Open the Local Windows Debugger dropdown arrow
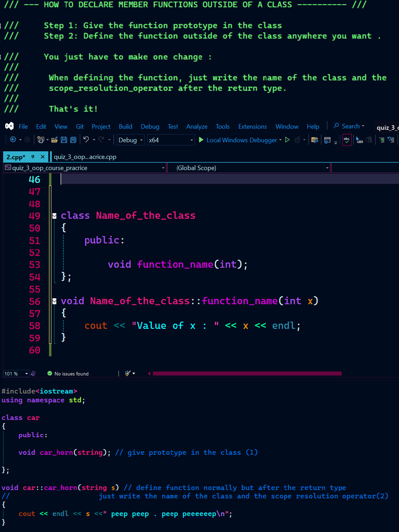Viewport: 399px width, 532px height. 280,140
